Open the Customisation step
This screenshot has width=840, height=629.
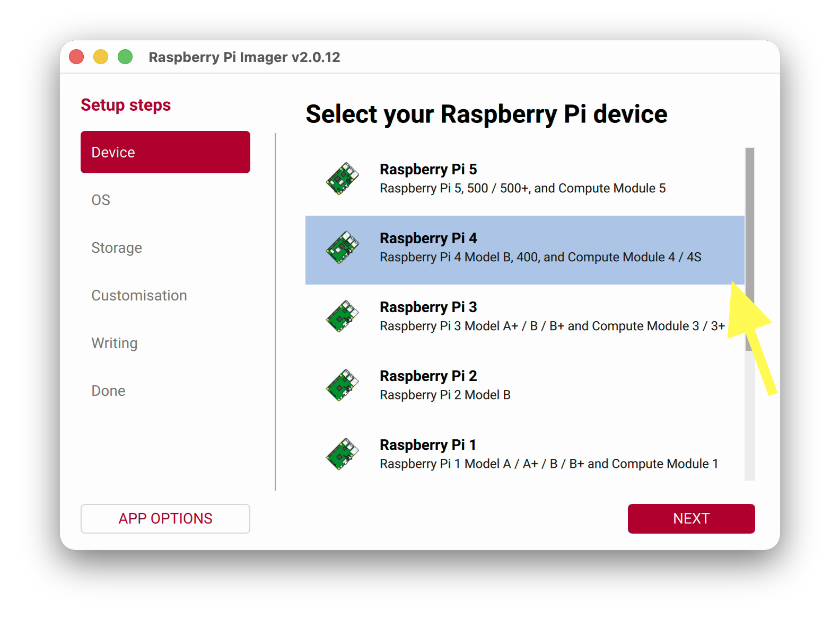click(x=165, y=295)
